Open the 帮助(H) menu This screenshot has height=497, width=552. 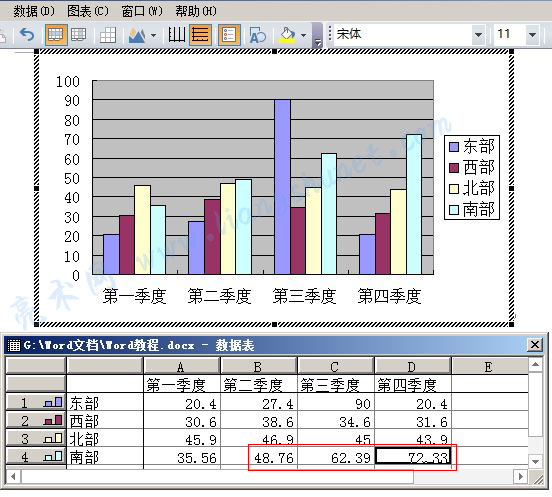[x=196, y=11]
